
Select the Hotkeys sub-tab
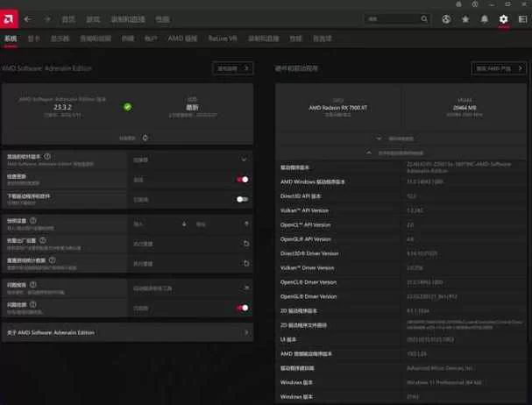pyautogui.click(x=128, y=39)
